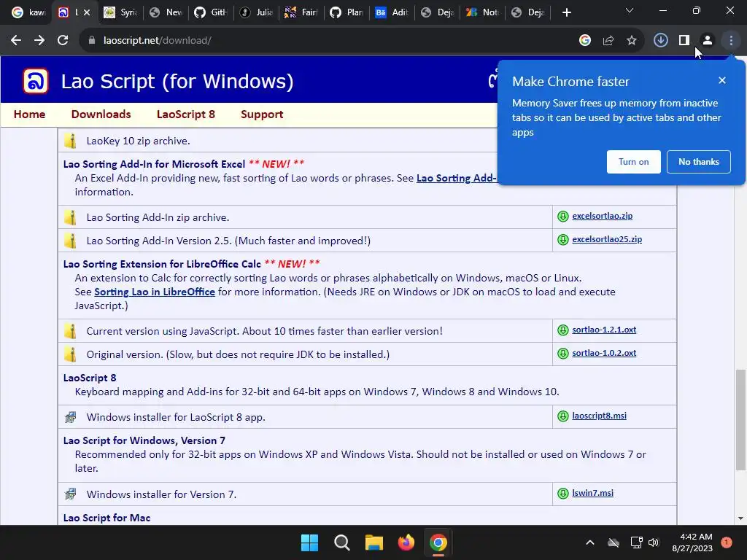
Task: Open File Explorer from taskbar
Action: (x=374, y=542)
